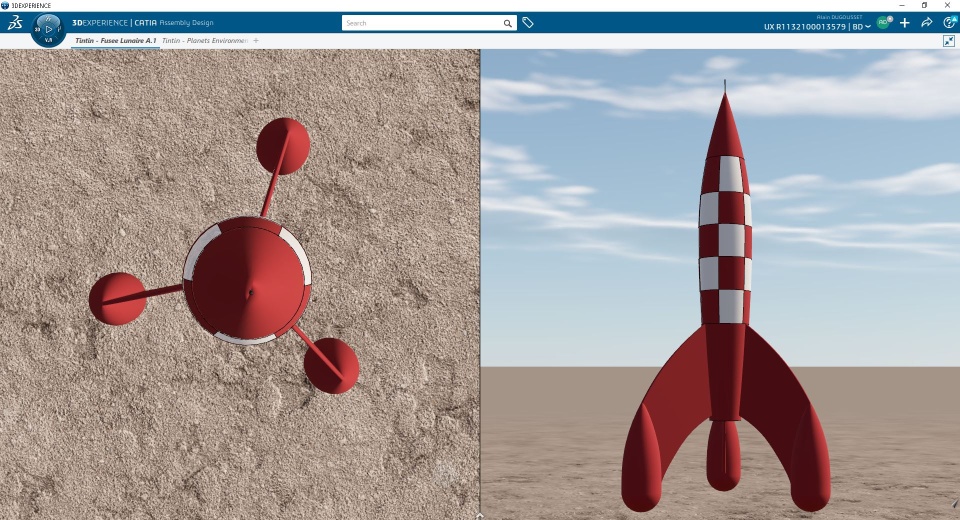Select the top landing foot in top view

pos(283,146)
